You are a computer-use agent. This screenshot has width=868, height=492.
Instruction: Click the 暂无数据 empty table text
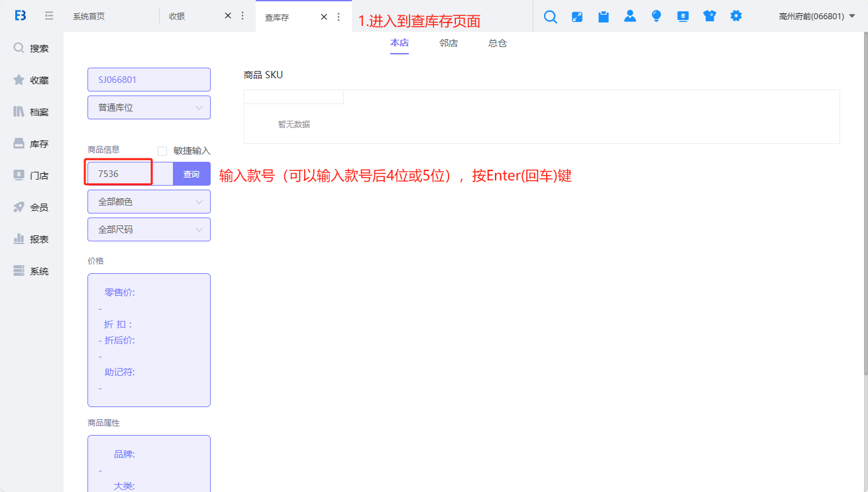294,124
